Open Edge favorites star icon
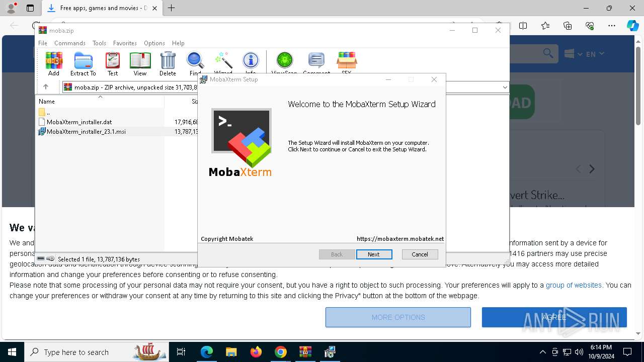 [x=545, y=26]
